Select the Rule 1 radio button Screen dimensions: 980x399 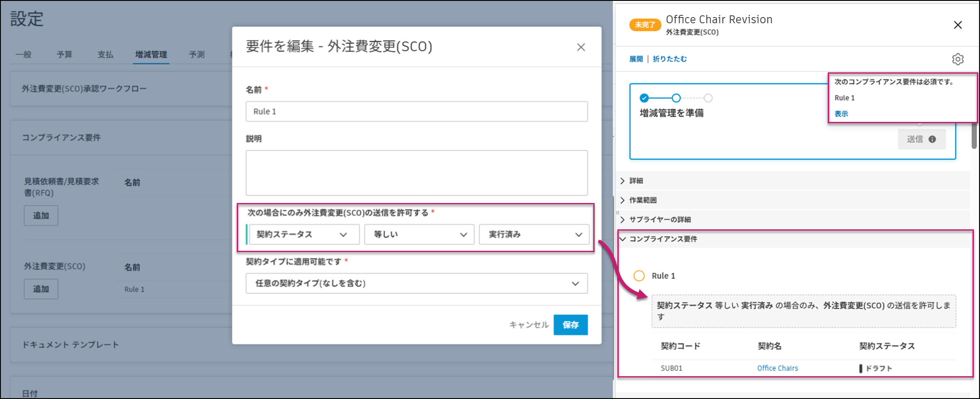click(x=639, y=276)
